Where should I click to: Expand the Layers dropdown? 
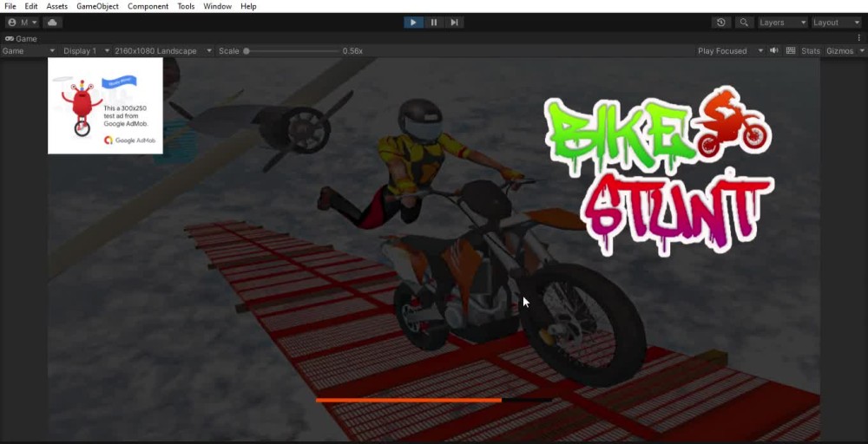pyautogui.click(x=783, y=23)
